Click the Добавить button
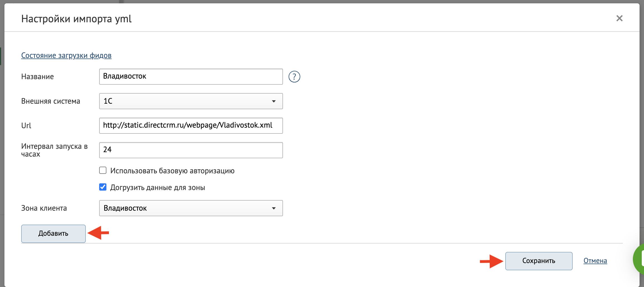The width and height of the screenshot is (644, 287). (53, 234)
